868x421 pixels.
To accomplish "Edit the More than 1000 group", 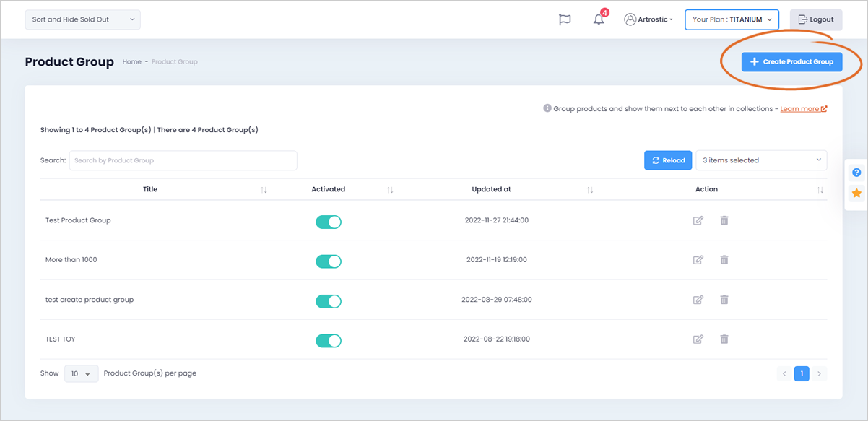I will (x=698, y=260).
